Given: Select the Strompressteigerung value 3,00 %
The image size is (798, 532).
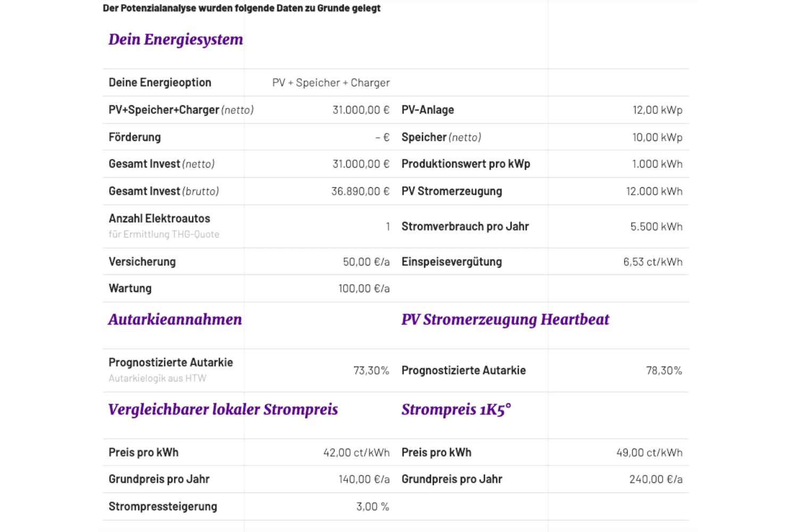Looking at the screenshot, I should point(373,506).
